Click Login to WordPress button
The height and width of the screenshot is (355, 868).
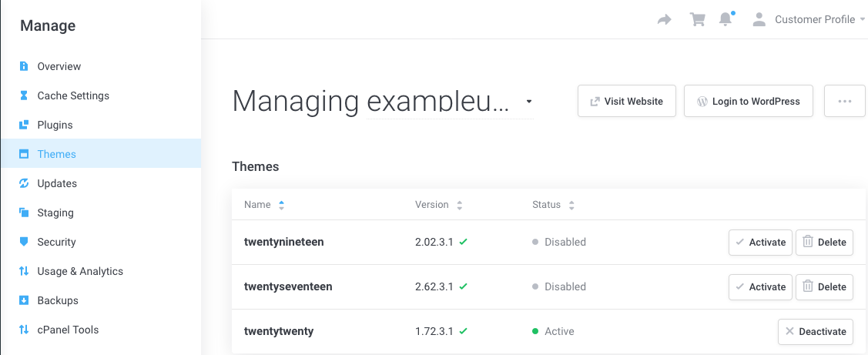[x=748, y=101]
